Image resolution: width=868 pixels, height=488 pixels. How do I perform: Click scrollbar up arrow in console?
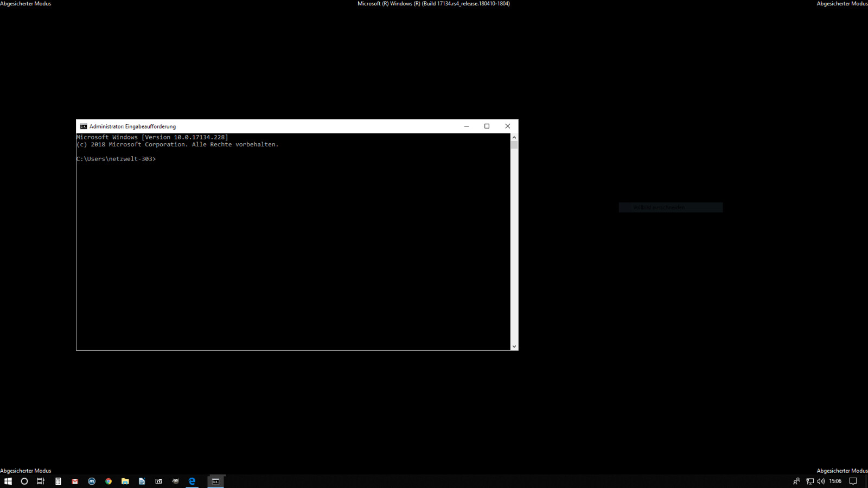(x=514, y=137)
